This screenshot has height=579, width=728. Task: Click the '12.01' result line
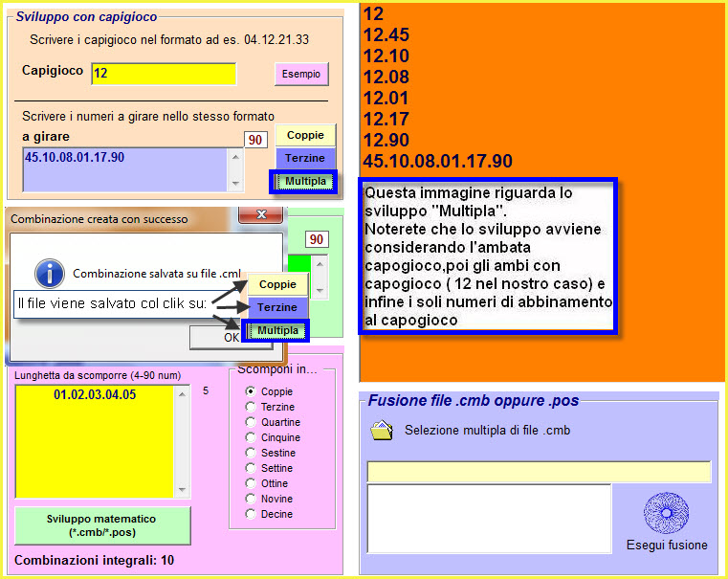pyautogui.click(x=386, y=99)
